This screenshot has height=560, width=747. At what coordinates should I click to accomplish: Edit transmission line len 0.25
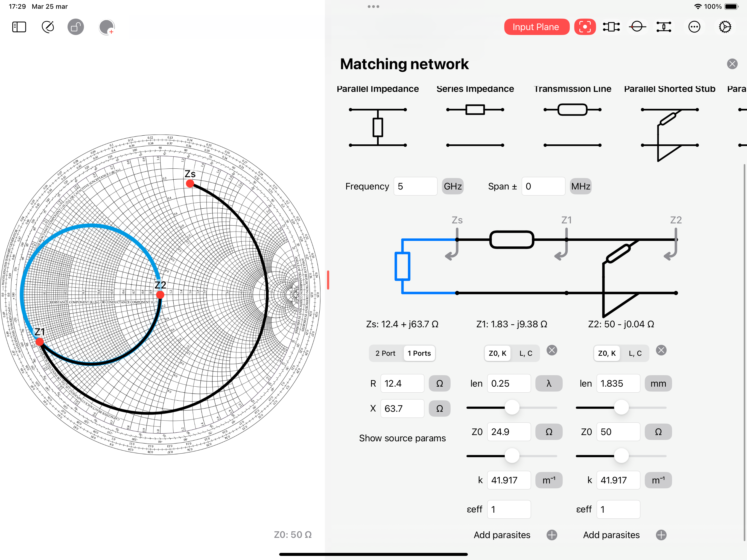click(509, 383)
